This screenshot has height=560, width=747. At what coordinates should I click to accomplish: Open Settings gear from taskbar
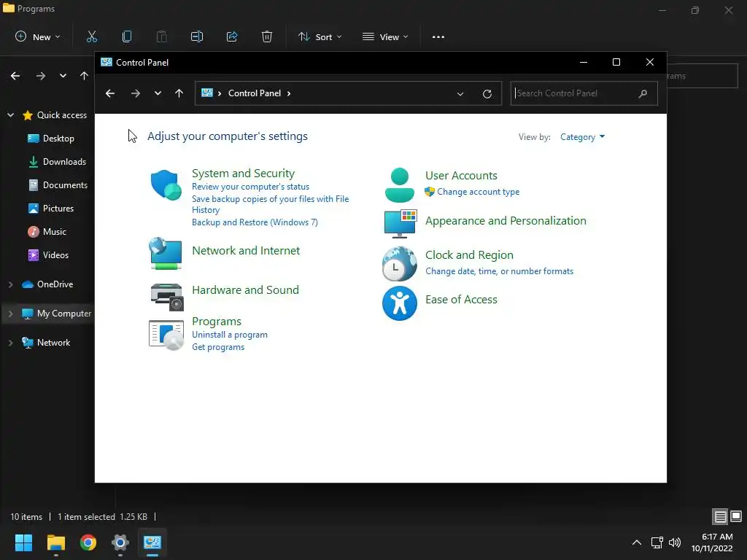pos(120,542)
